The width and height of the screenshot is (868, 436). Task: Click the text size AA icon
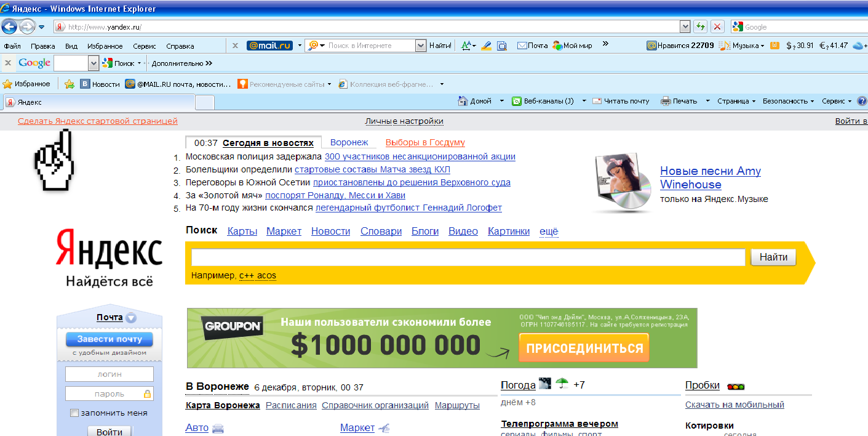pyautogui.click(x=467, y=46)
